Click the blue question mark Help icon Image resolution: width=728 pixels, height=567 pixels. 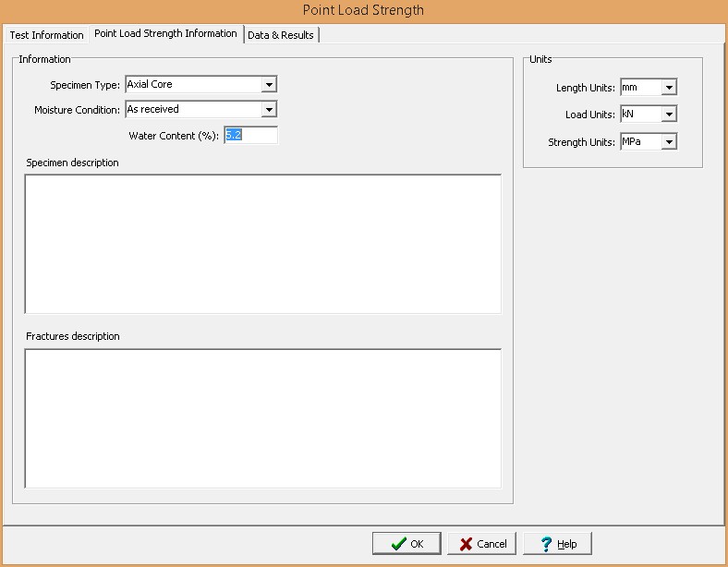tap(546, 544)
